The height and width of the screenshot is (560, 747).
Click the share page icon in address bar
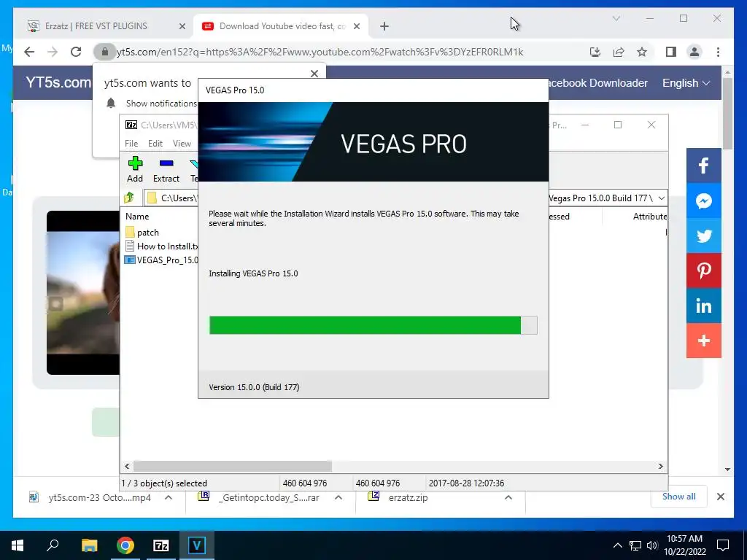point(619,52)
